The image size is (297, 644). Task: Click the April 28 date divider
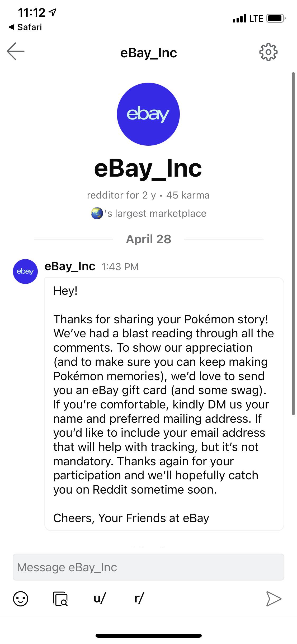[x=148, y=239]
